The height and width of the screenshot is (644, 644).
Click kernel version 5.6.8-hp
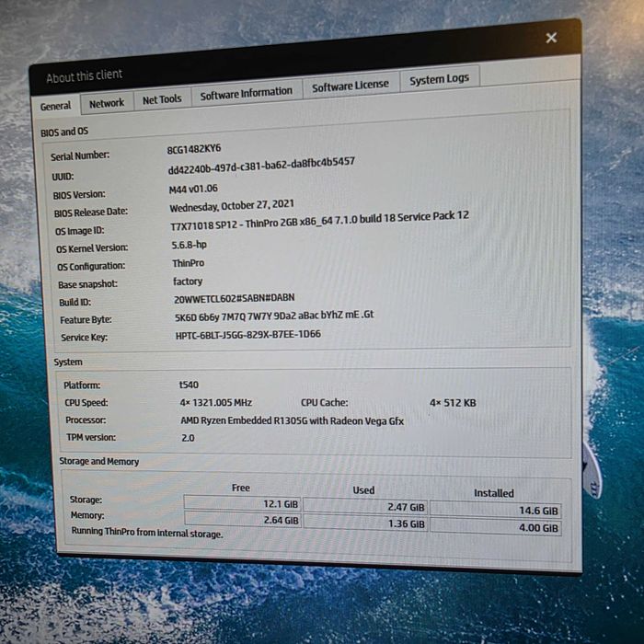tap(189, 245)
